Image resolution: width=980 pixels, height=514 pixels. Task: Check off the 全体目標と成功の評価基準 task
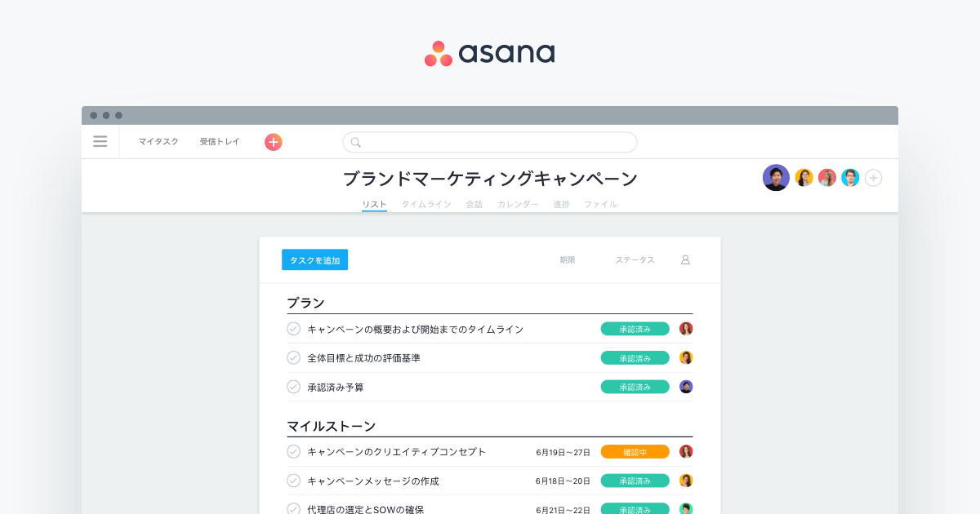click(x=293, y=357)
